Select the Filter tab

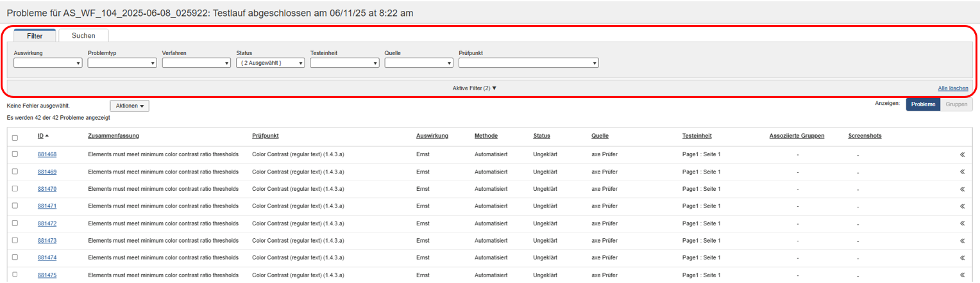point(35,36)
